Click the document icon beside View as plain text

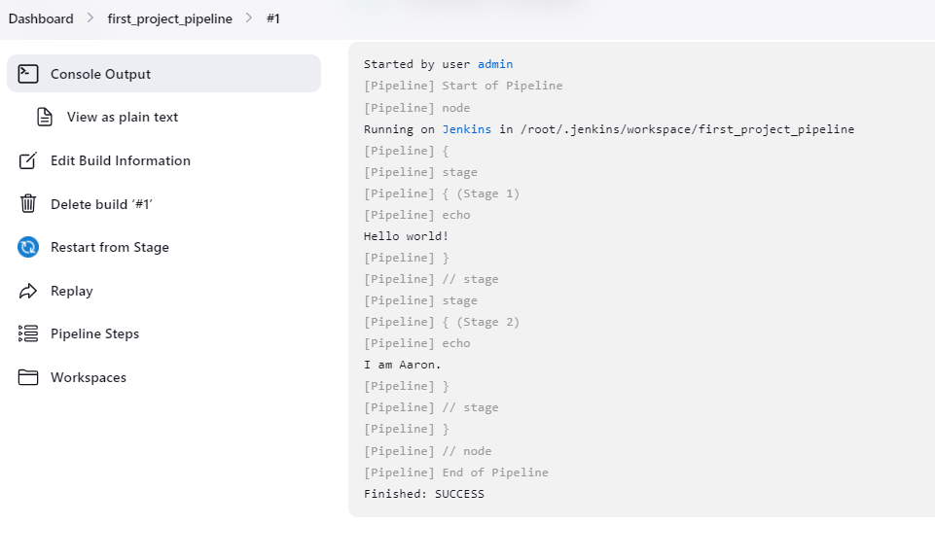point(45,117)
